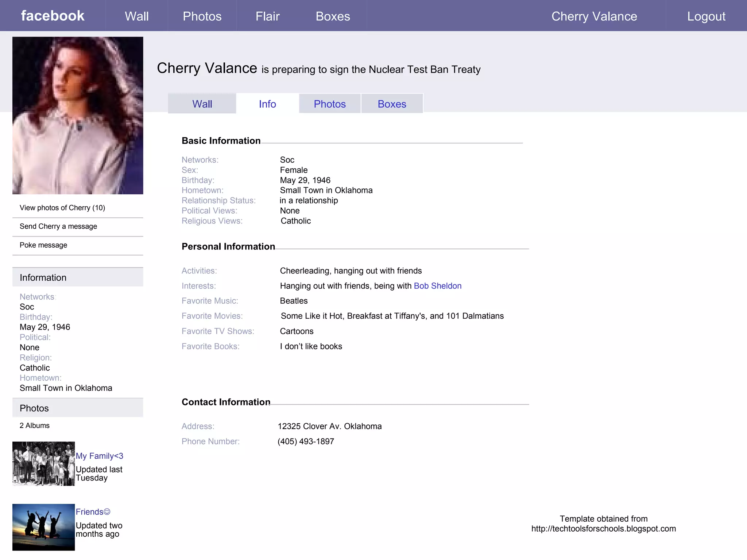This screenshot has height=560, width=747.
Task: Click the facebook logo
Action: coord(53,16)
